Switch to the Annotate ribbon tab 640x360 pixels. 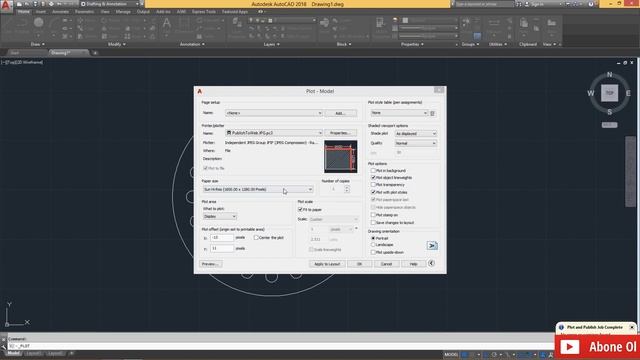pyautogui.click(x=60, y=12)
